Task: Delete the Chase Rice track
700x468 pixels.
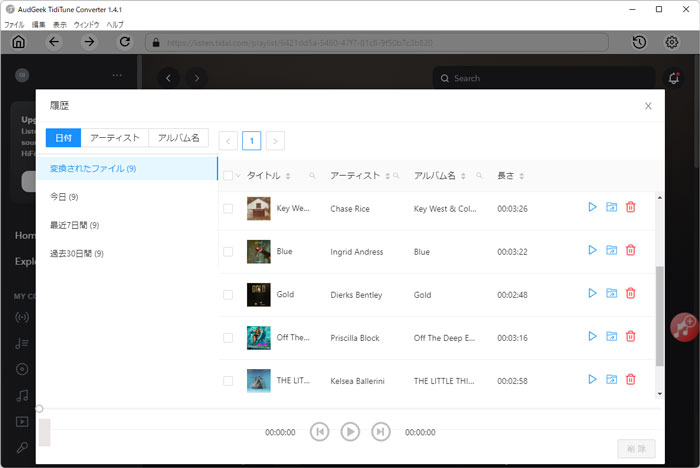Action: (630, 207)
